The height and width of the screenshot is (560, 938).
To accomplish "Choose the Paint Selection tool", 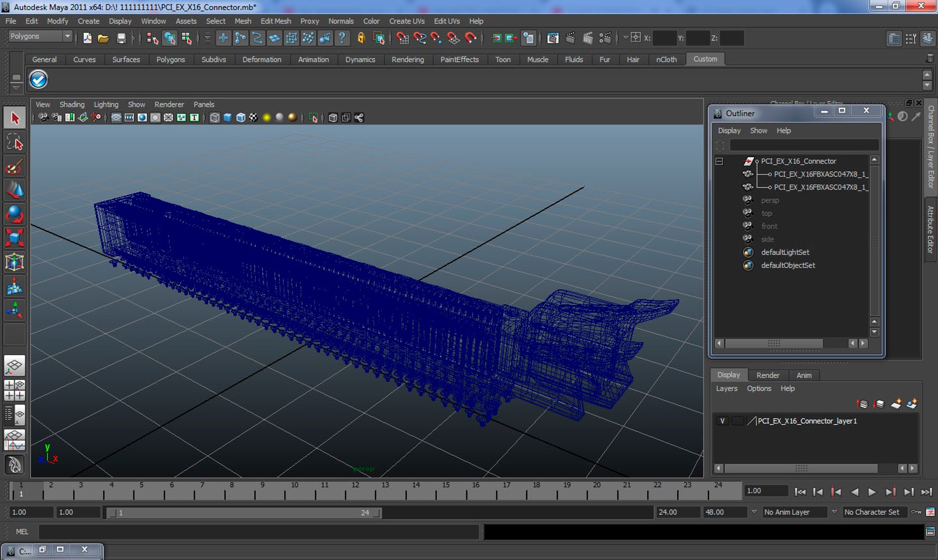I will point(15,166).
